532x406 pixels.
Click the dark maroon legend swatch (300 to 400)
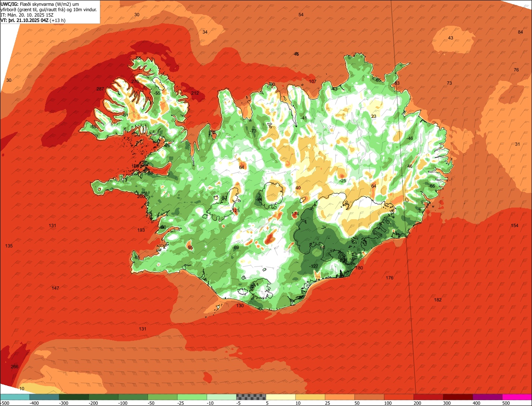(458, 397)
